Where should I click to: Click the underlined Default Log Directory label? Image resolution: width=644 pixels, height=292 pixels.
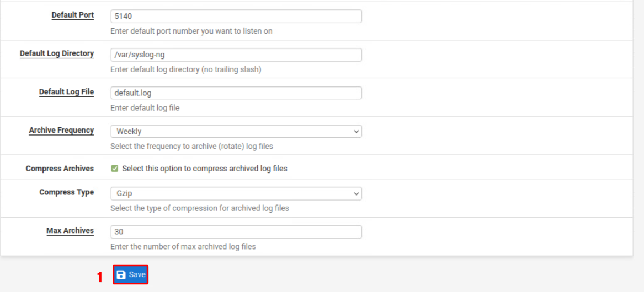click(57, 53)
